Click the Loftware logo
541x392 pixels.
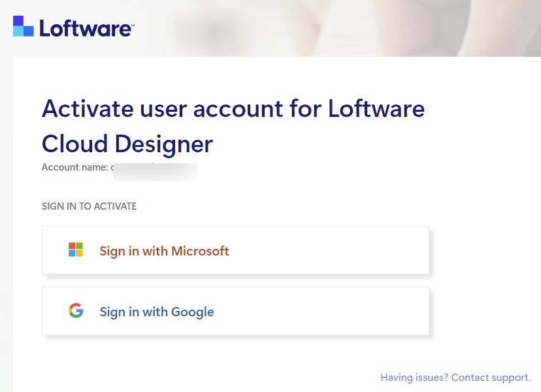pyautogui.click(x=73, y=26)
